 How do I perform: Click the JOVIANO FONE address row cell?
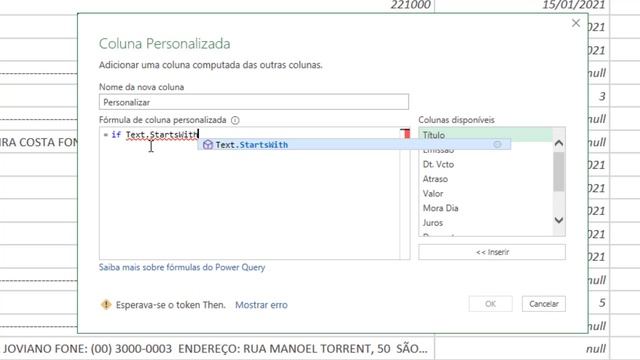click(x=216, y=349)
